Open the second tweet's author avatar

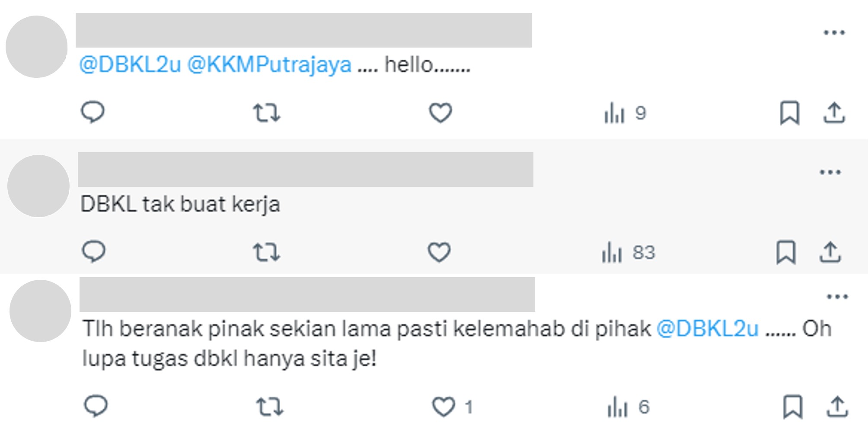[x=38, y=186]
